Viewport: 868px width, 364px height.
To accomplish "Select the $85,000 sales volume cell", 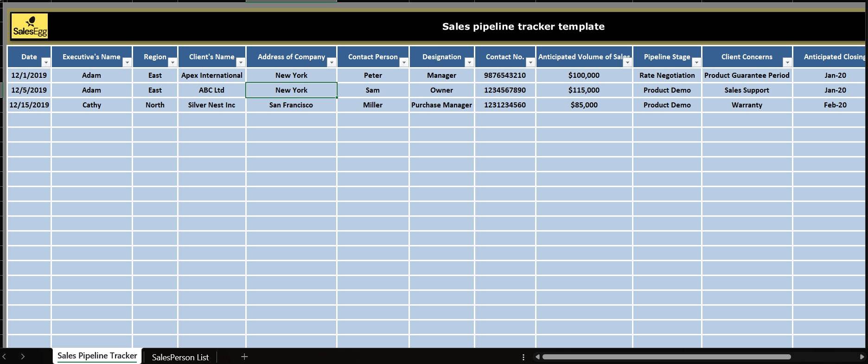I will click(584, 105).
